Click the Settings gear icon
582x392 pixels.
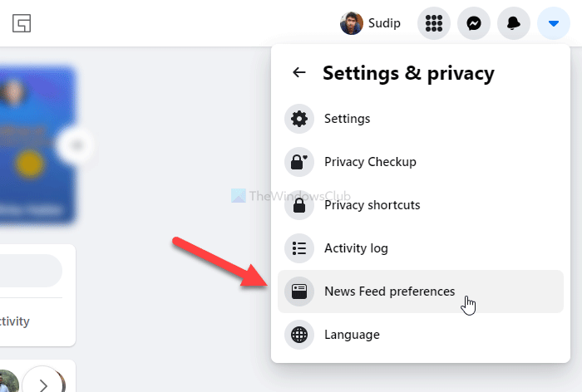299,119
